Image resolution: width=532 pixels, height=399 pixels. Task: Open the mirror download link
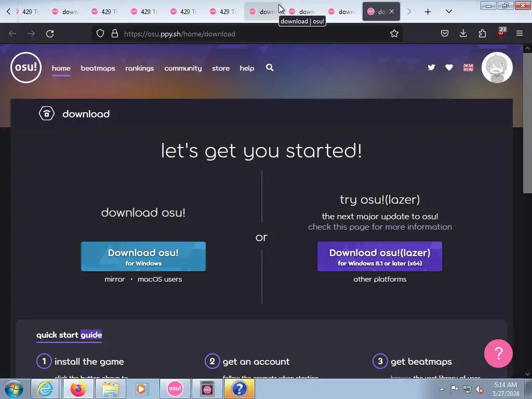click(115, 279)
